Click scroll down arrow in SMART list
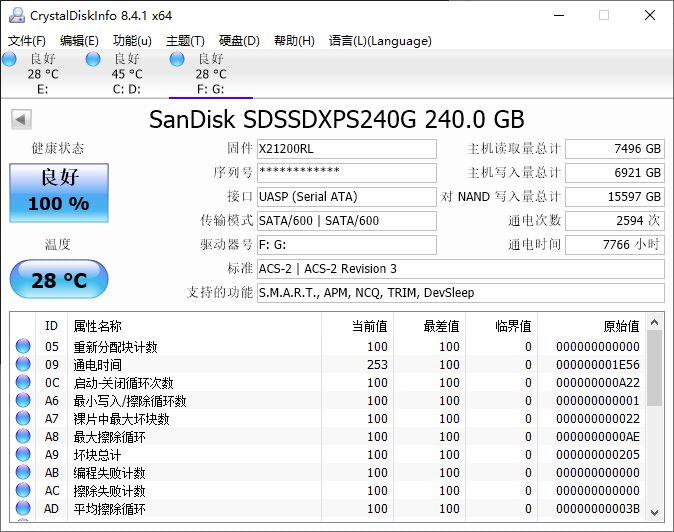 pyautogui.click(x=655, y=512)
